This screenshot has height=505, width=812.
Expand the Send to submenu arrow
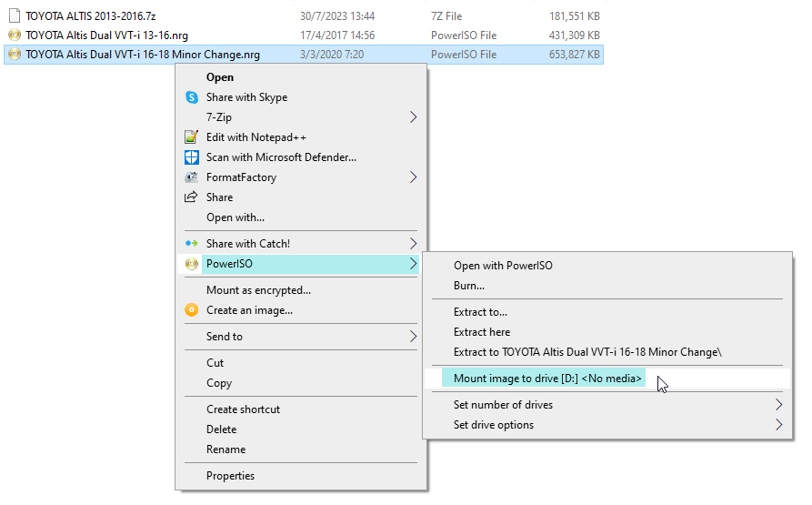tap(414, 337)
